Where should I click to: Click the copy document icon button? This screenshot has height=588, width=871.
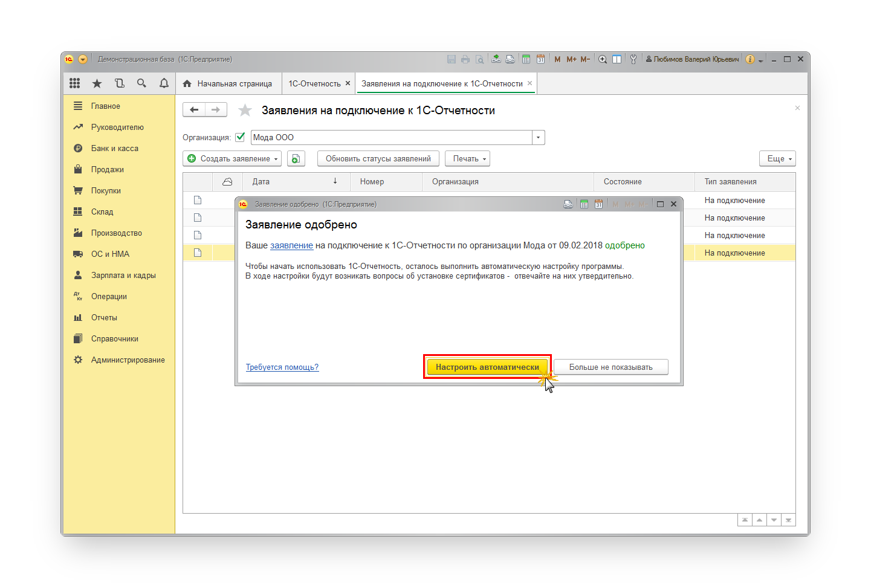(296, 158)
